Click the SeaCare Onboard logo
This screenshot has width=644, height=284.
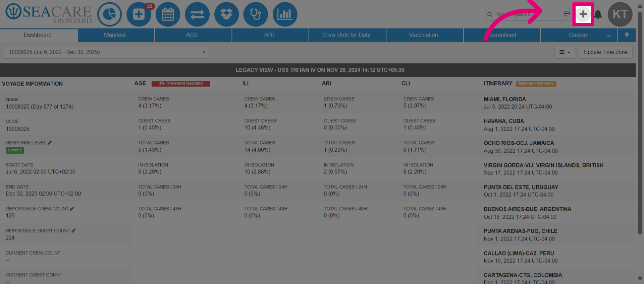pos(49,14)
